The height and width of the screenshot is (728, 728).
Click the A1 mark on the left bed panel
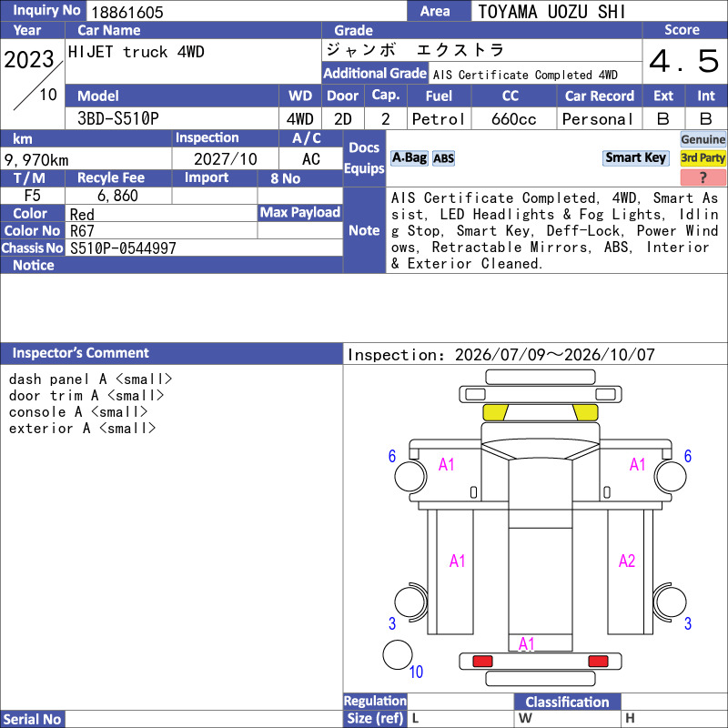tap(458, 561)
